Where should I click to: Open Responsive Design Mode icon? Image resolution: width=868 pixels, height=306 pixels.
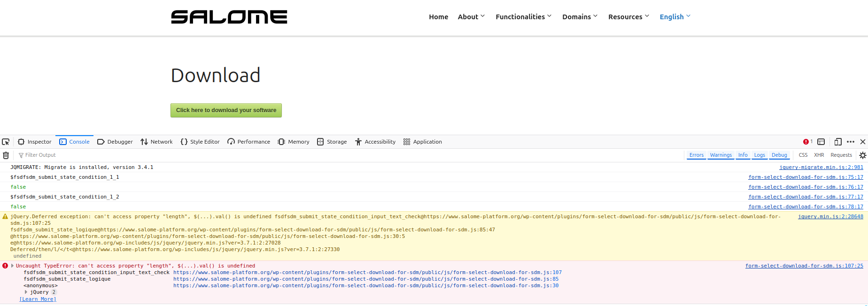point(838,142)
